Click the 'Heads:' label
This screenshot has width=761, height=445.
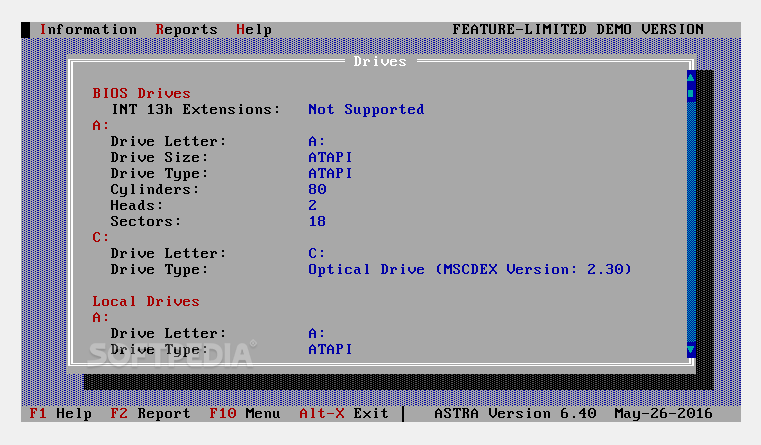[136, 205]
